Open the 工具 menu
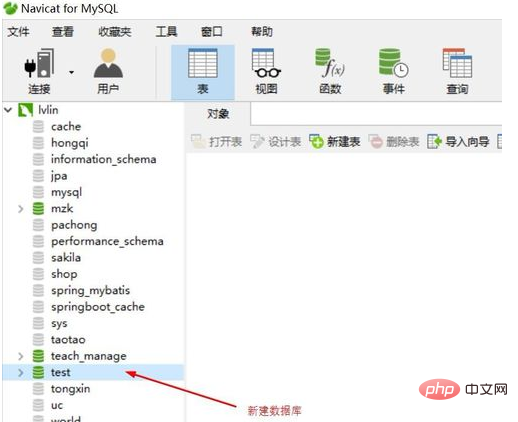518x422 pixels. click(166, 32)
